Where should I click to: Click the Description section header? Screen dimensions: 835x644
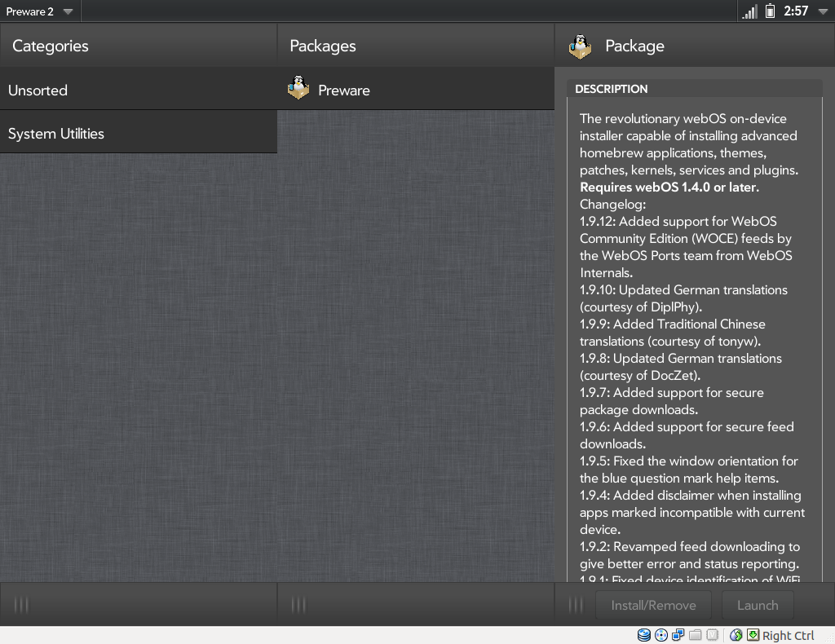click(694, 89)
